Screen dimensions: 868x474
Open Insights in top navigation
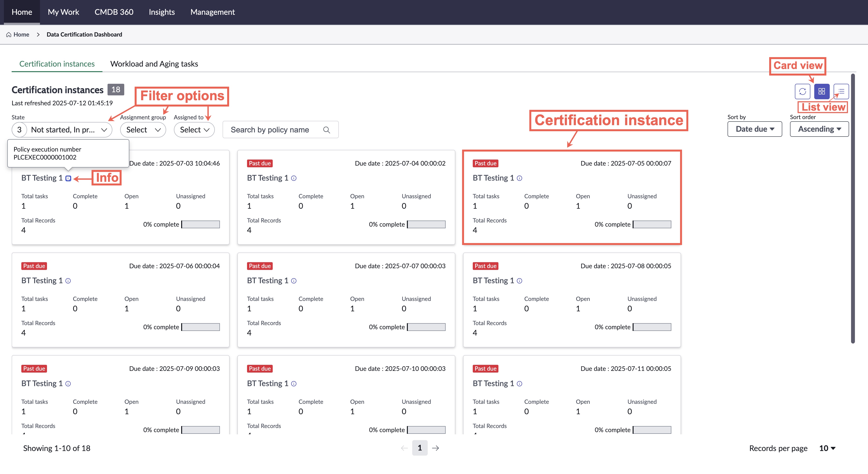click(x=162, y=12)
